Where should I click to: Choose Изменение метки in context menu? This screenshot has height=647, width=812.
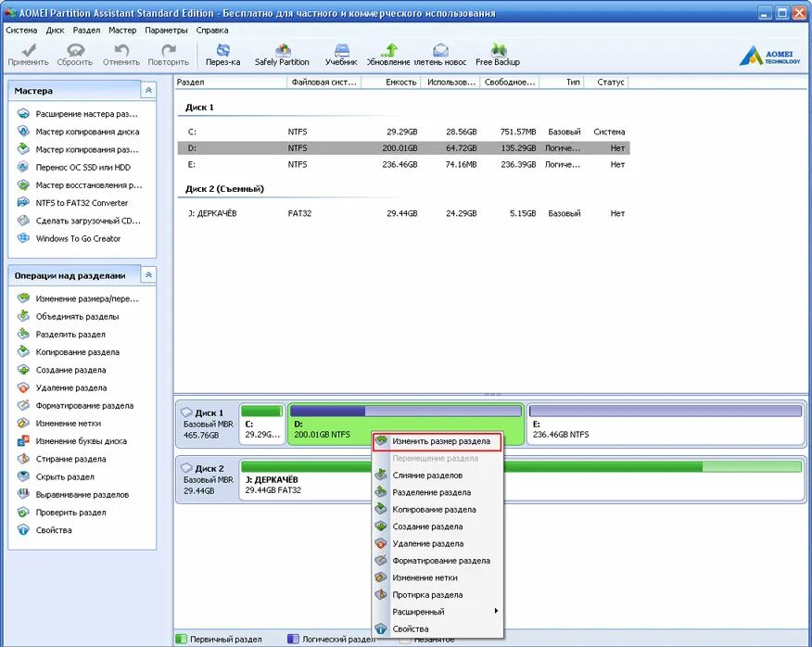(438, 578)
